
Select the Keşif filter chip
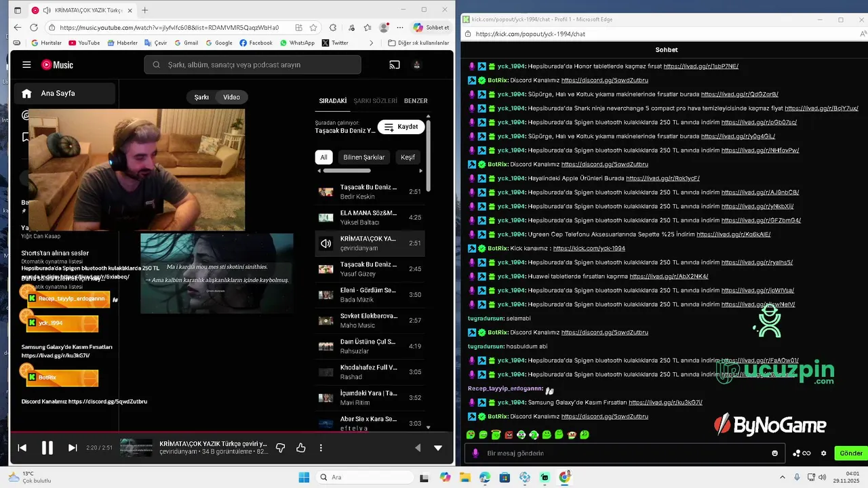408,157
